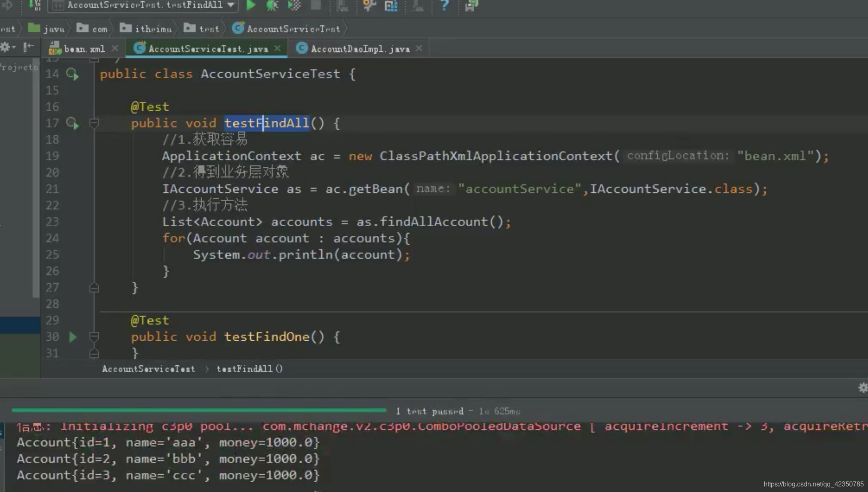This screenshot has height=492, width=868.
Task: Click the Project side panel label
Action: (18, 67)
